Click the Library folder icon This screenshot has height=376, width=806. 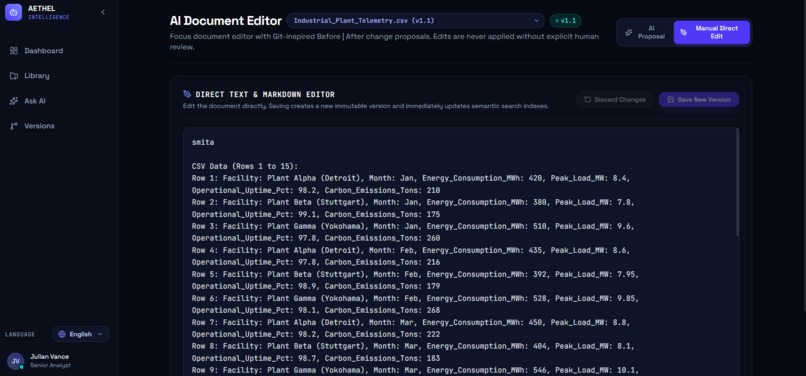click(14, 76)
